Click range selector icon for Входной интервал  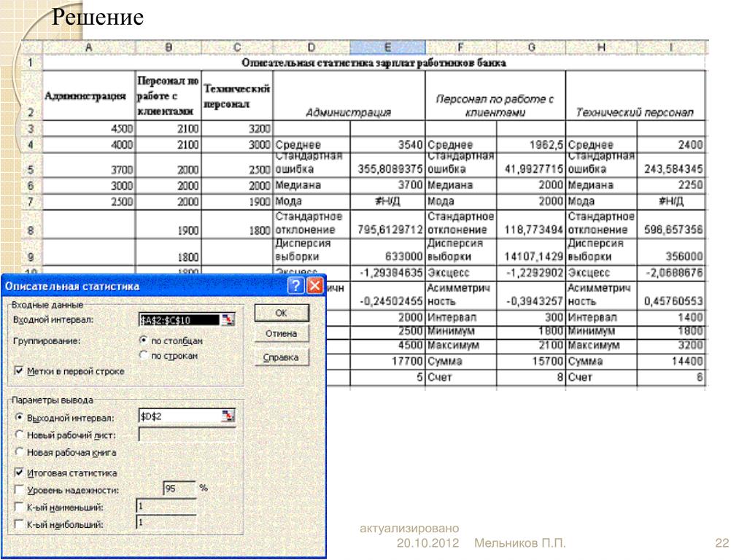point(228,319)
